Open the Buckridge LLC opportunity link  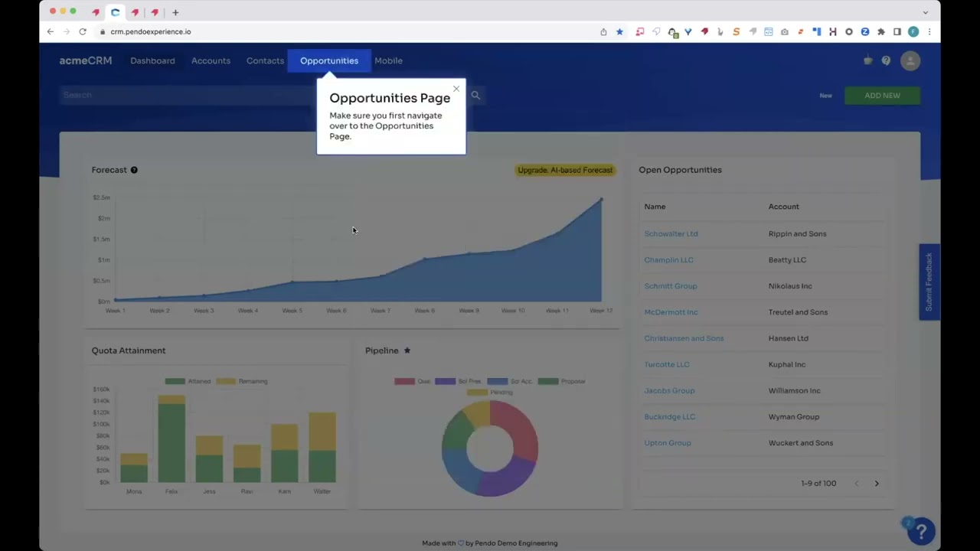click(669, 417)
